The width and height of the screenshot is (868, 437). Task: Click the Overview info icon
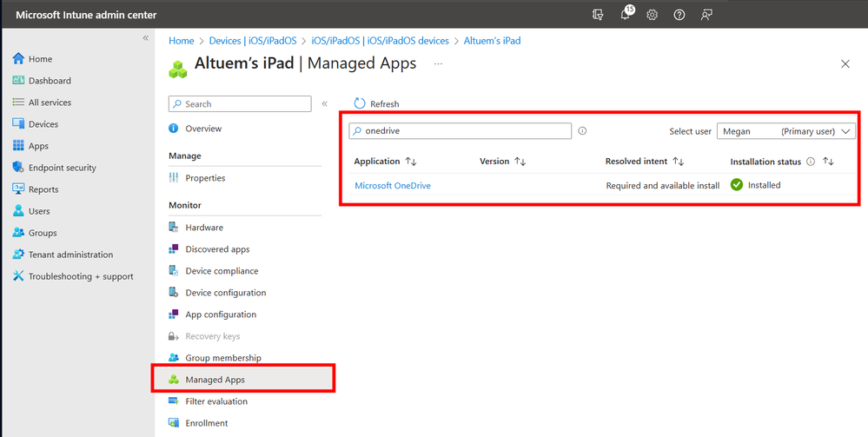tap(173, 128)
